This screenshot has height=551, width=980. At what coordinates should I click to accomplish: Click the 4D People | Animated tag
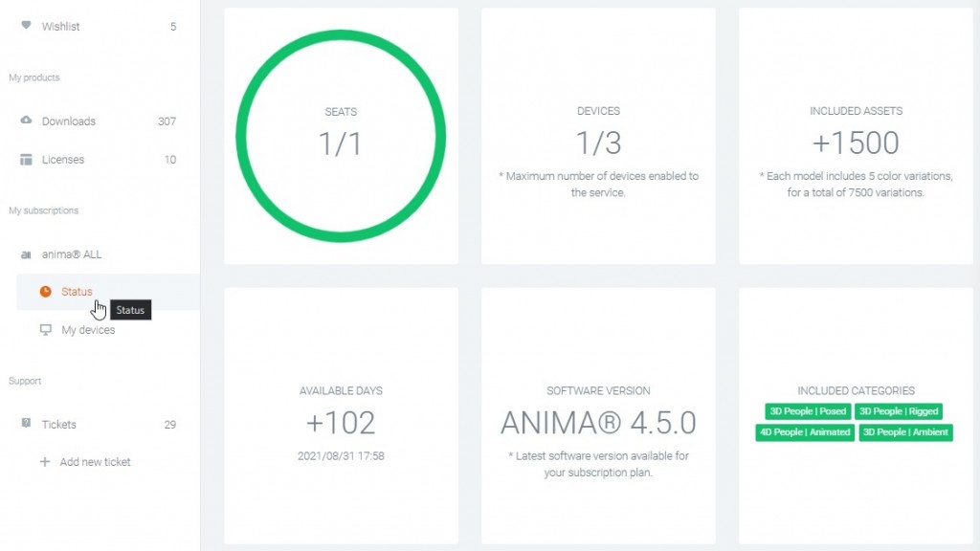pyautogui.click(x=804, y=432)
